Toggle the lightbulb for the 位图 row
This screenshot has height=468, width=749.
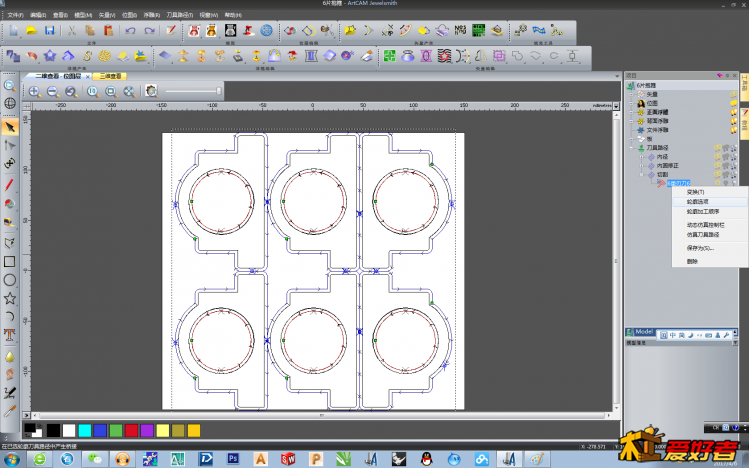click(x=734, y=103)
